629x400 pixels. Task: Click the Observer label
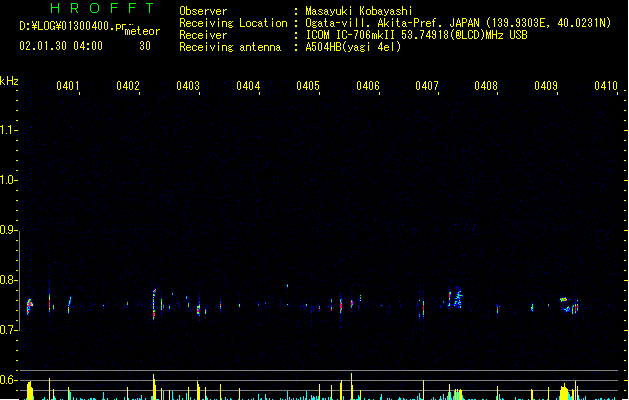(203, 11)
